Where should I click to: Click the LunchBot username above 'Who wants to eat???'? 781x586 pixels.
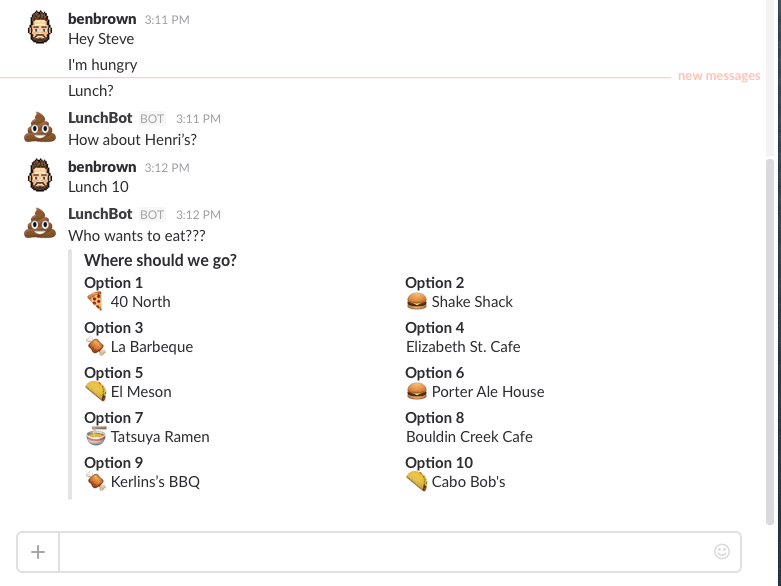100,214
